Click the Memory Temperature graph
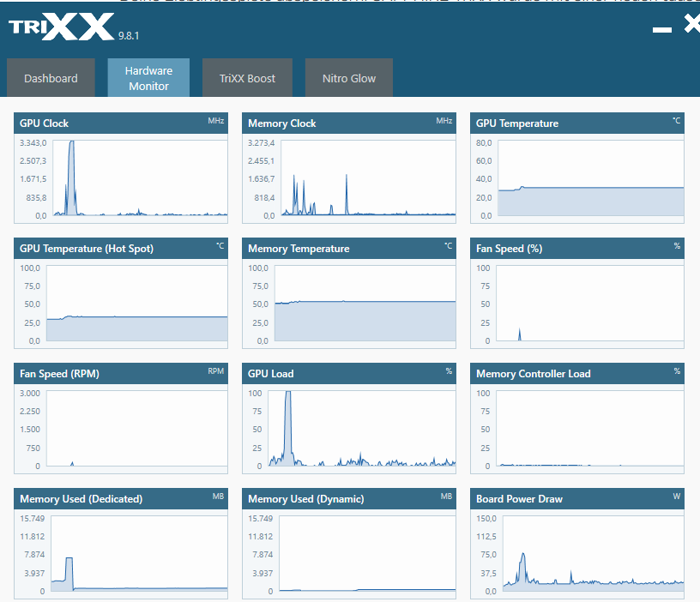700x602 pixels. coord(365,304)
